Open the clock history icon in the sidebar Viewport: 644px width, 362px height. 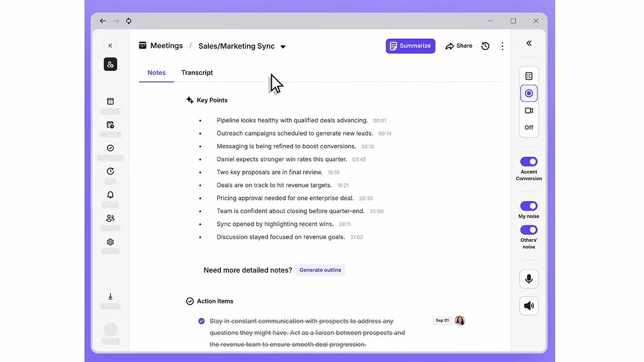pos(110,171)
